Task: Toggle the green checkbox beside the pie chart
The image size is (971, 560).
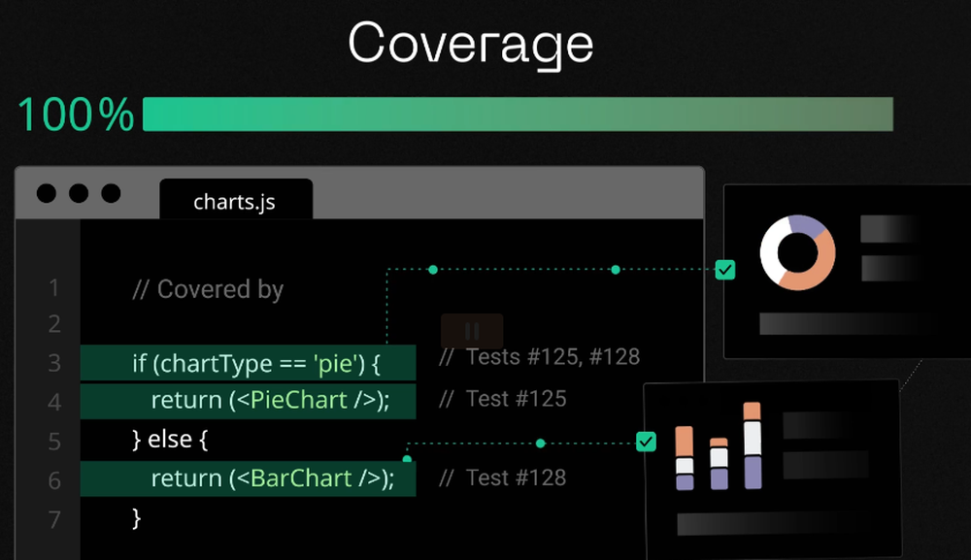Action: click(724, 270)
